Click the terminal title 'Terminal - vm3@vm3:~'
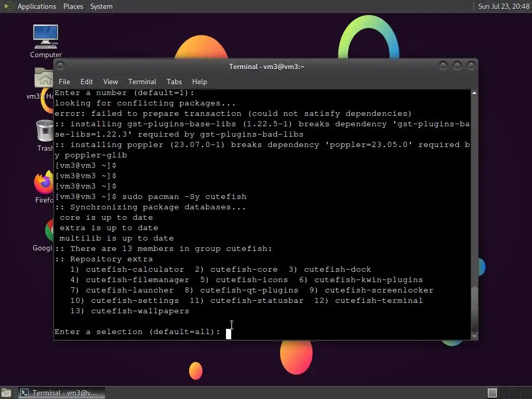 [267, 66]
